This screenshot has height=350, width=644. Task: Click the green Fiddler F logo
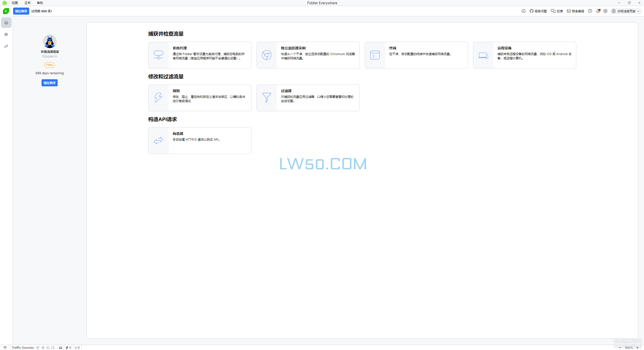[6, 11]
